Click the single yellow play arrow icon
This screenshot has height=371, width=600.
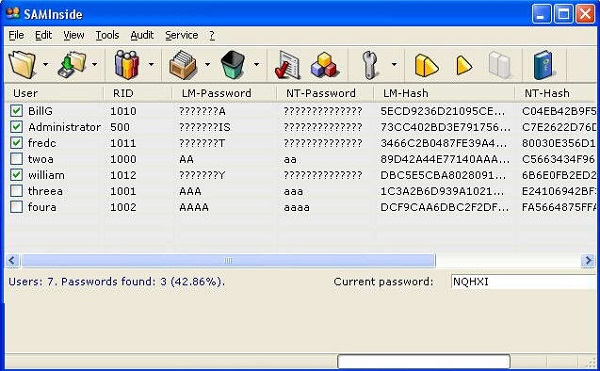(x=464, y=65)
